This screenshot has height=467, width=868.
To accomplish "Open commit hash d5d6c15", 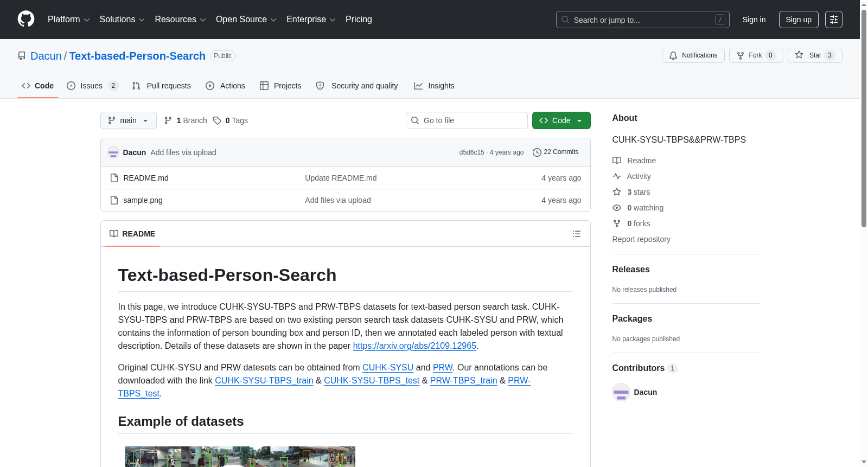I will (x=471, y=152).
